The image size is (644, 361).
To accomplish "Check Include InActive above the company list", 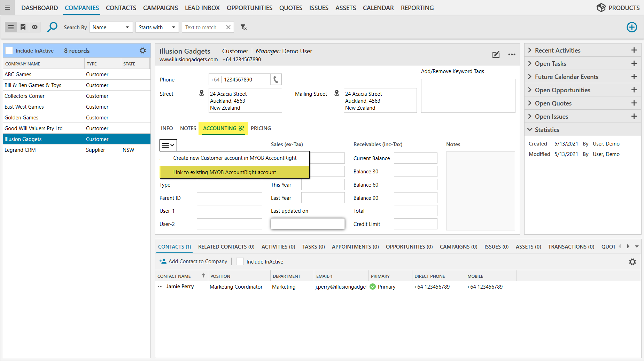I will pyautogui.click(x=9, y=50).
